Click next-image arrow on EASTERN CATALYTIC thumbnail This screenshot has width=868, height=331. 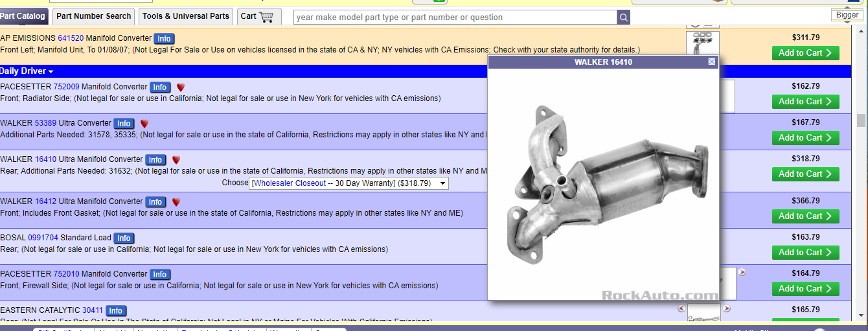point(727,309)
